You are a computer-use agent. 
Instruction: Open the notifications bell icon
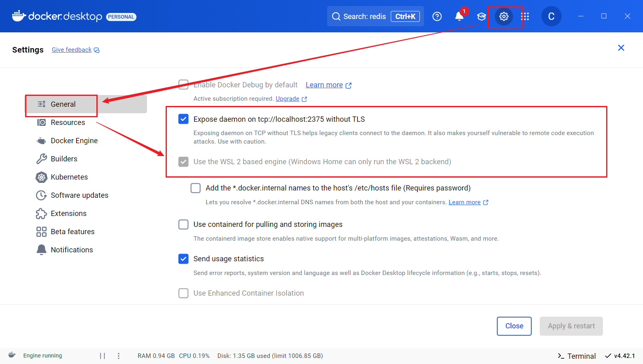pos(459,17)
